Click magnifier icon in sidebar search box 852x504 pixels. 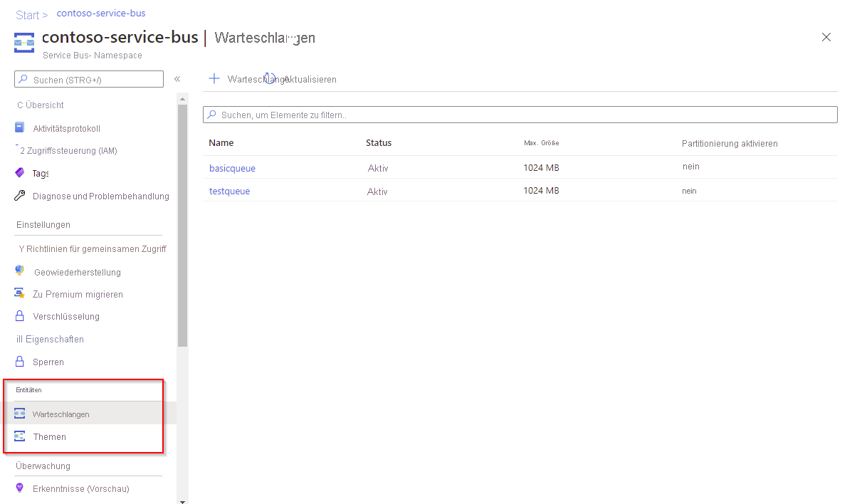pyautogui.click(x=23, y=80)
